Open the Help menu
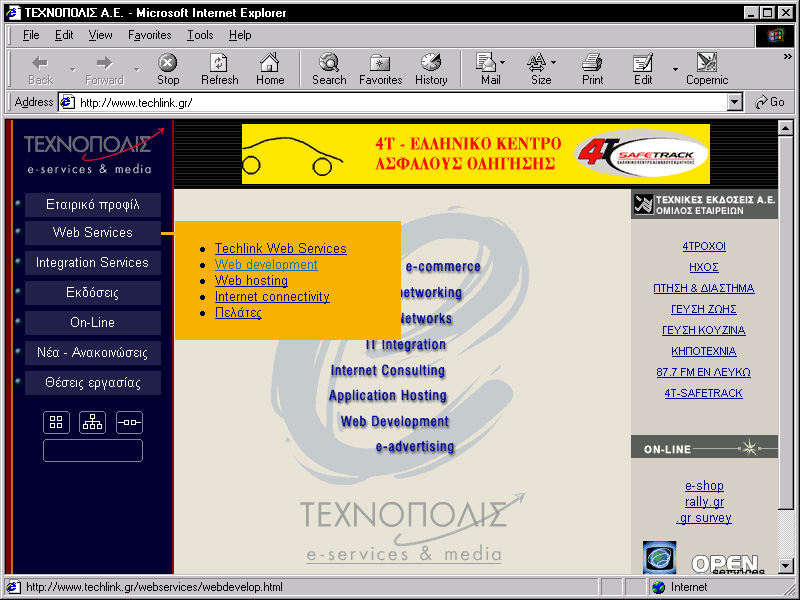Image resolution: width=800 pixels, height=600 pixels. pyautogui.click(x=240, y=35)
